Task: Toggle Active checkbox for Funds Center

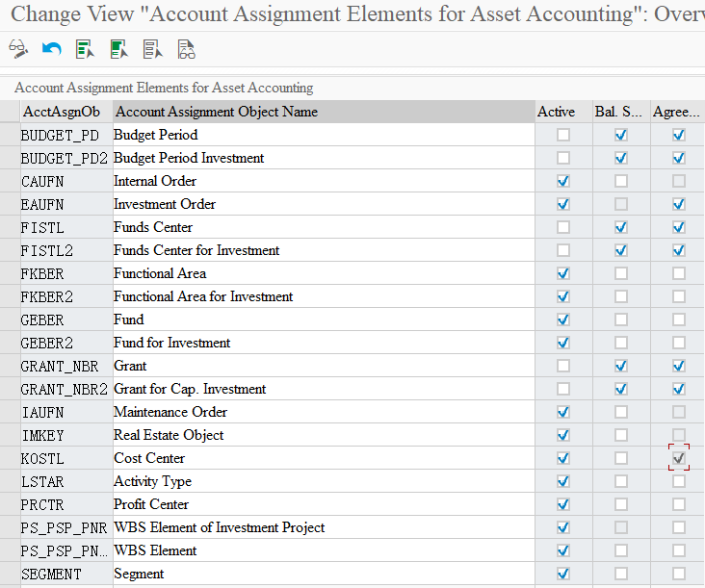Action: pos(562,227)
